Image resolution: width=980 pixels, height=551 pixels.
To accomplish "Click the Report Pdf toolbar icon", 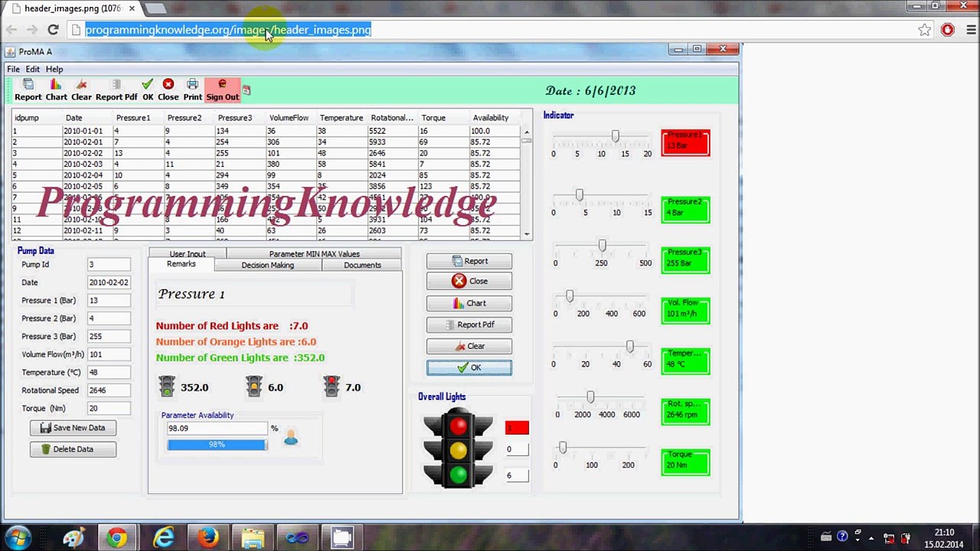I will click(x=116, y=90).
